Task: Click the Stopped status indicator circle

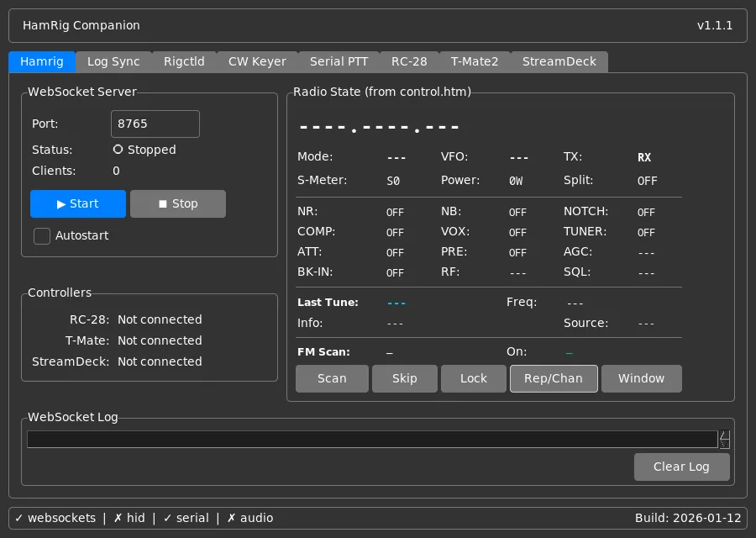Action: pos(118,150)
